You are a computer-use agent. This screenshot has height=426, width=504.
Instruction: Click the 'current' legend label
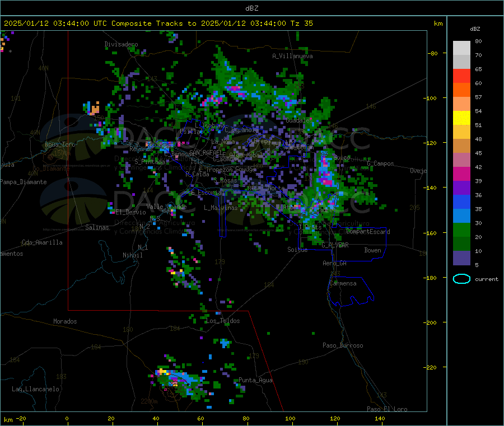pos(487,279)
